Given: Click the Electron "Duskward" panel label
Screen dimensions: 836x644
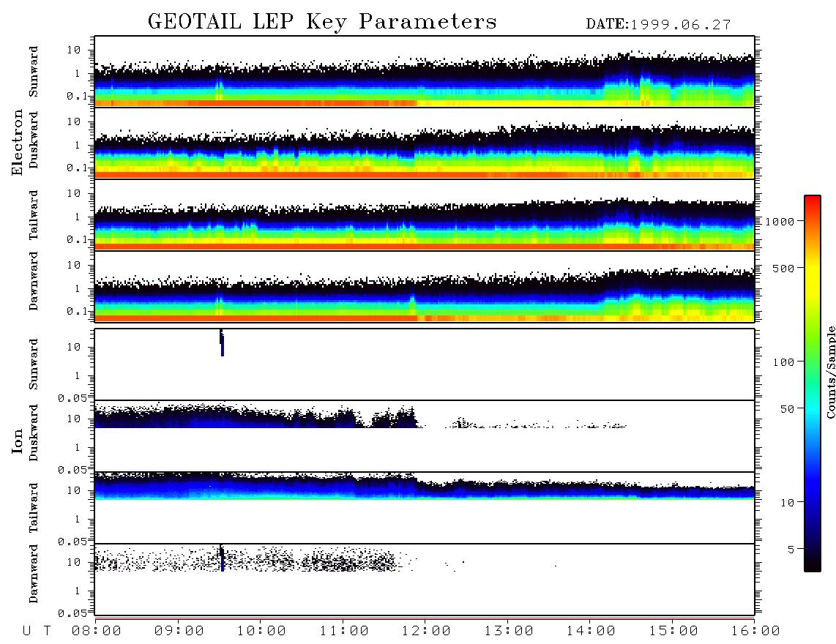Looking at the screenshot, I should tap(34, 141).
